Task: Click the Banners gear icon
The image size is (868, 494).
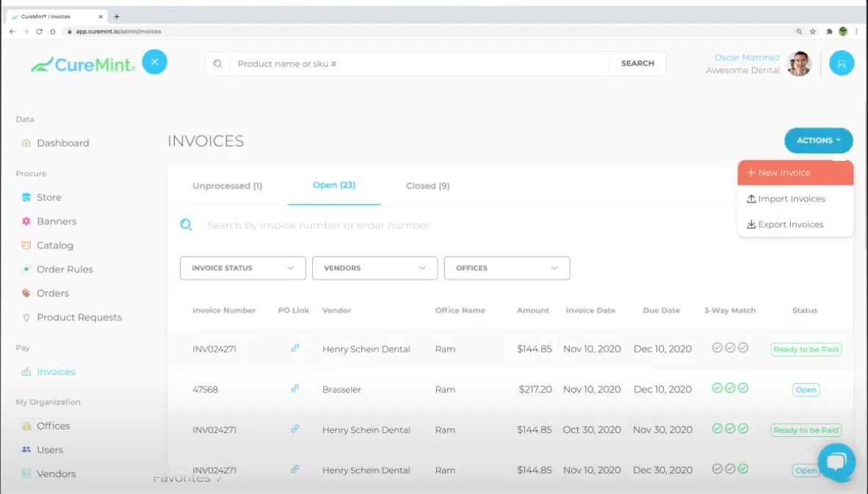Action: click(26, 221)
